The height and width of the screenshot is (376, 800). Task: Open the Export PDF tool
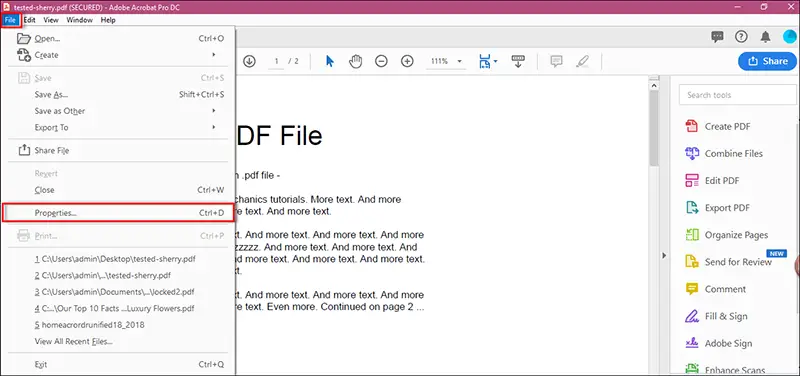(x=717, y=208)
